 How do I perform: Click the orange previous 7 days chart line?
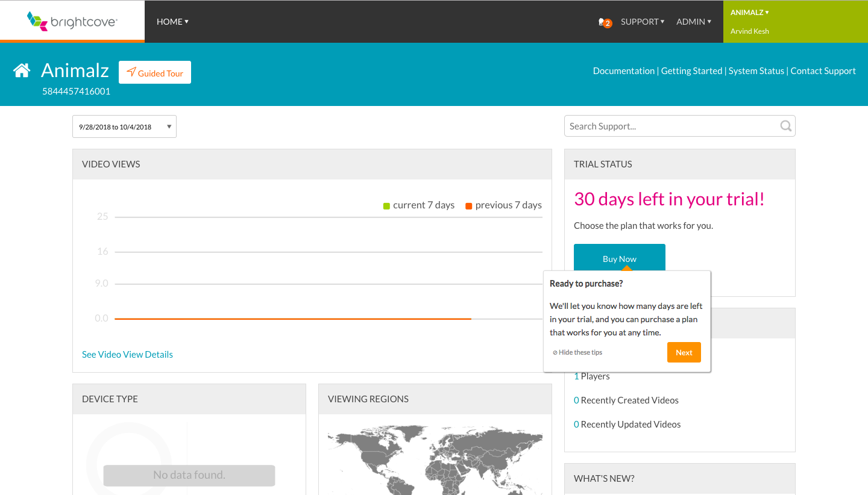293,319
